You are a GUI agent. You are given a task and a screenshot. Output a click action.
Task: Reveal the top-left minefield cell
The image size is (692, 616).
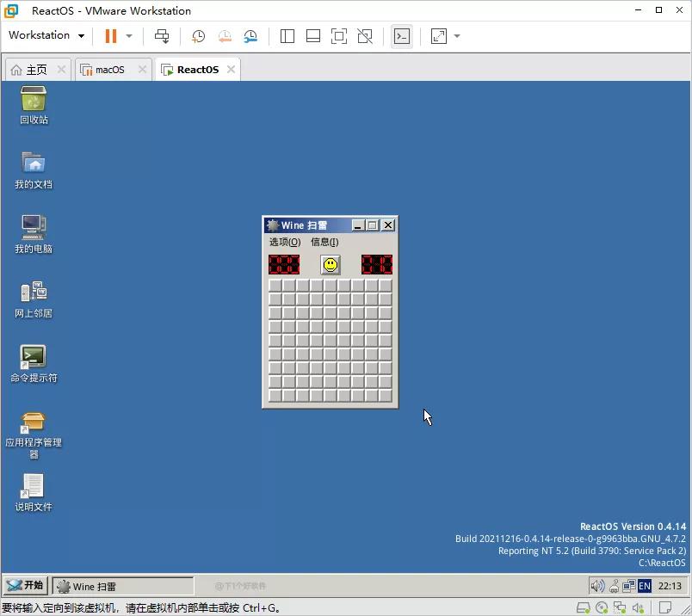point(275,286)
